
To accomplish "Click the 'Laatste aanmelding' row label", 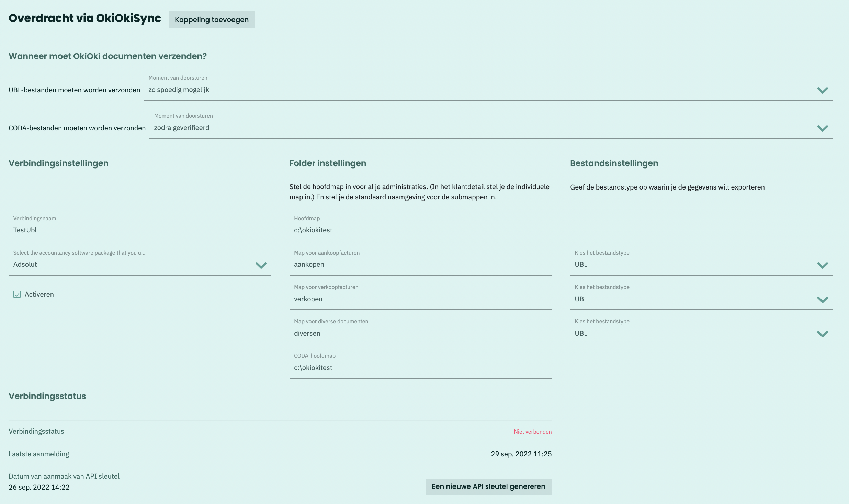I will click(39, 454).
